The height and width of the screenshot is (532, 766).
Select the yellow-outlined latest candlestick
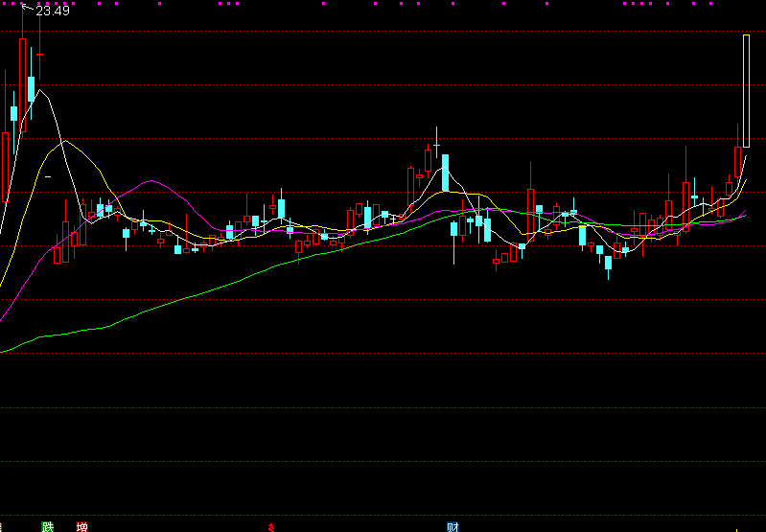746,91
